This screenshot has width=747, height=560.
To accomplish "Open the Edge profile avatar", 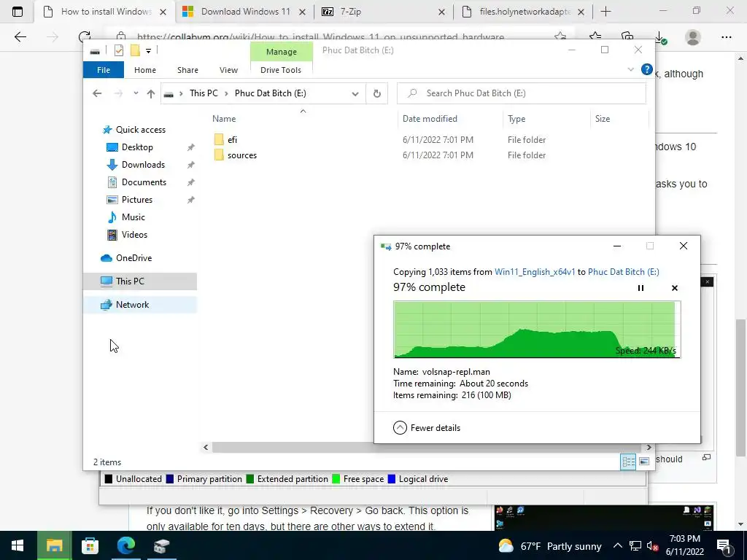I will click(693, 37).
